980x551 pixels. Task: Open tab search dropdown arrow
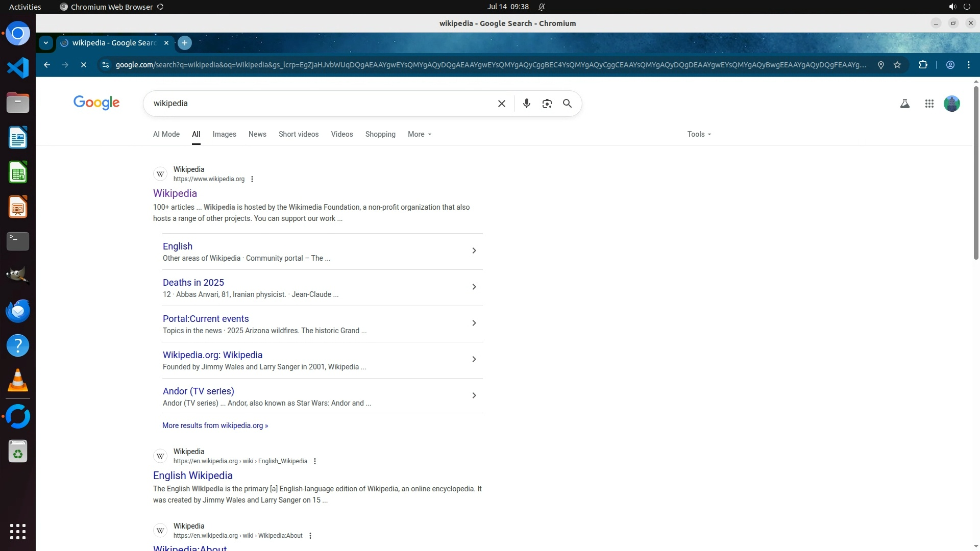pos(46,43)
